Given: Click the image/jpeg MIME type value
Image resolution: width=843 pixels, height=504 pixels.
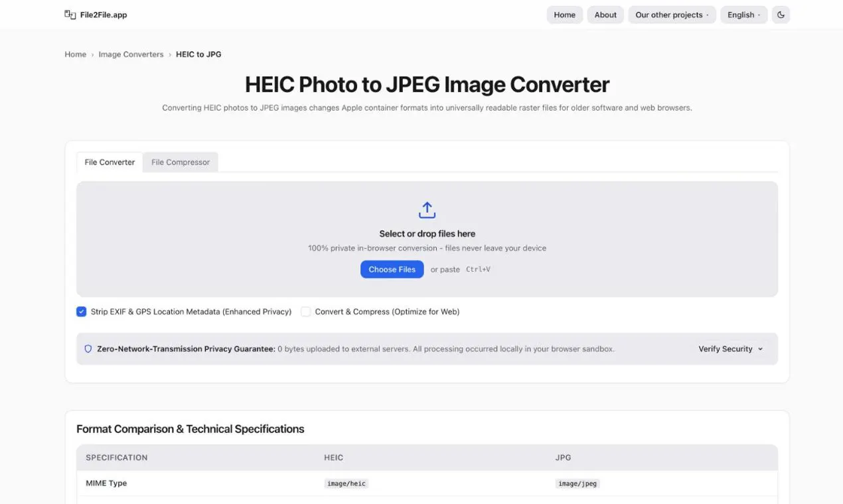Looking at the screenshot, I should tap(577, 483).
